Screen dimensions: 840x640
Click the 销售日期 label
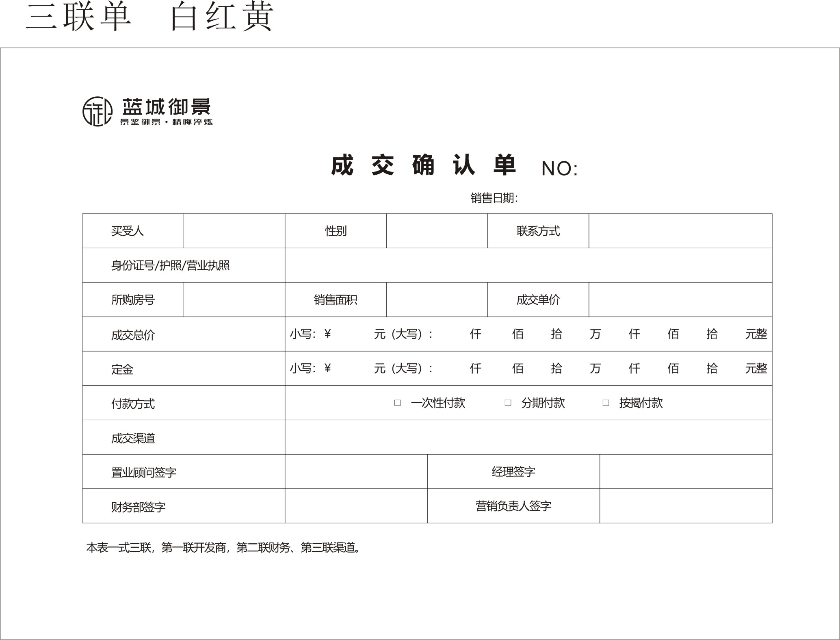click(x=494, y=198)
